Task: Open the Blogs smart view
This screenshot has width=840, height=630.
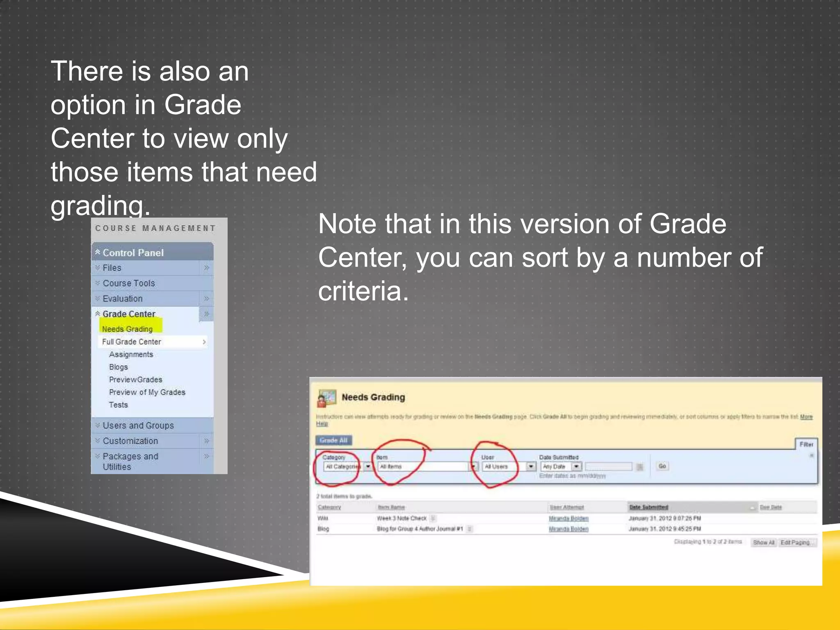Action: click(x=119, y=367)
